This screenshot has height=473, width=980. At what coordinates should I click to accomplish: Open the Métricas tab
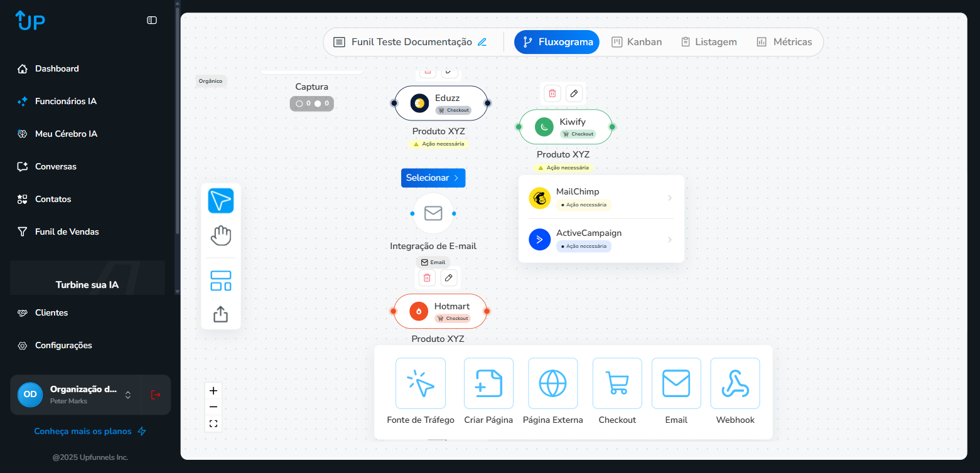(784, 42)
